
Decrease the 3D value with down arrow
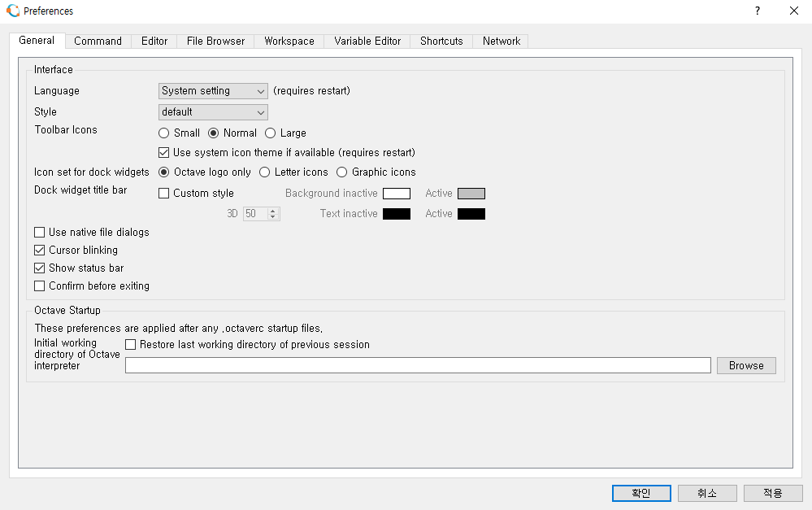[273, 216]
